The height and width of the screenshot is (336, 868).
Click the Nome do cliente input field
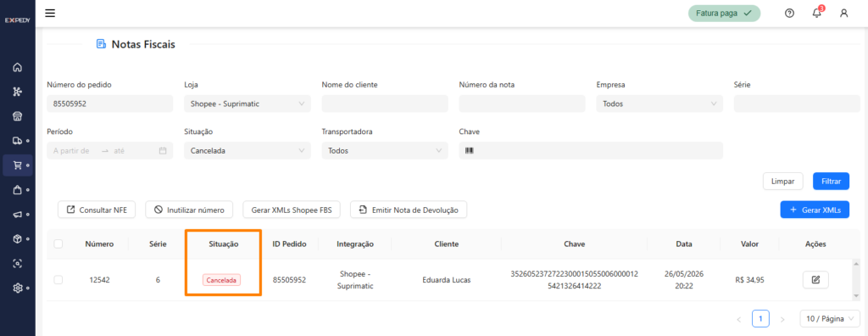point(385,104)
